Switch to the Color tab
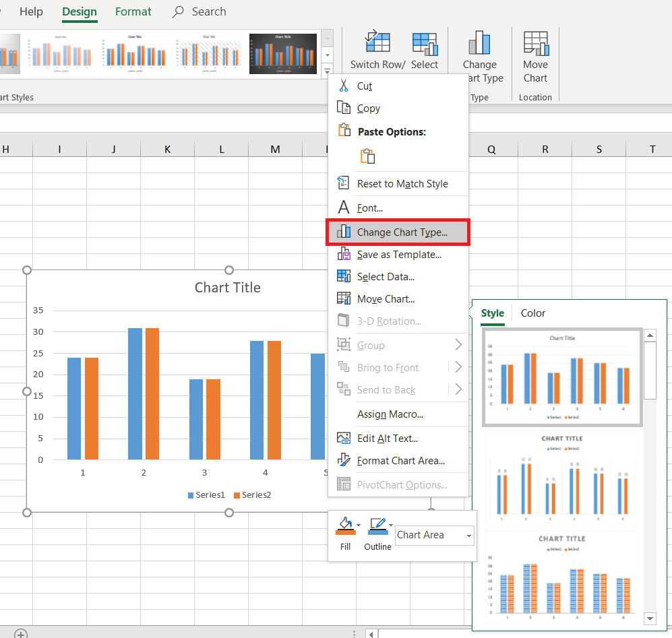This screenshot has height=638, width=672. point(532,313)
